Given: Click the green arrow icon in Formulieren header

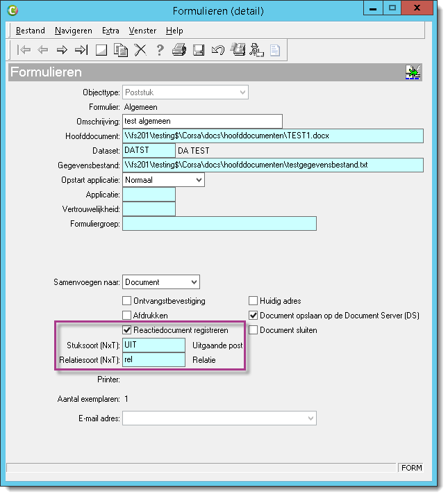Looking at the screenshot, I should [413, 72].
